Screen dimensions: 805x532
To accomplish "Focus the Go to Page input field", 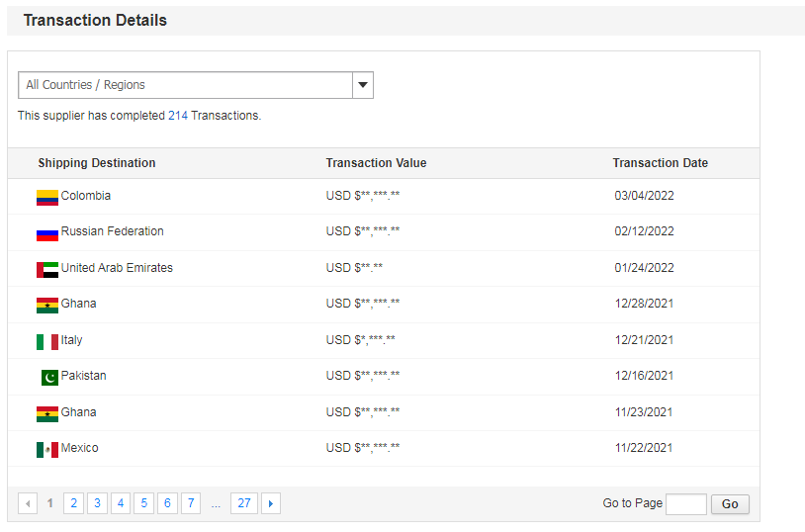I will (685, 504).
